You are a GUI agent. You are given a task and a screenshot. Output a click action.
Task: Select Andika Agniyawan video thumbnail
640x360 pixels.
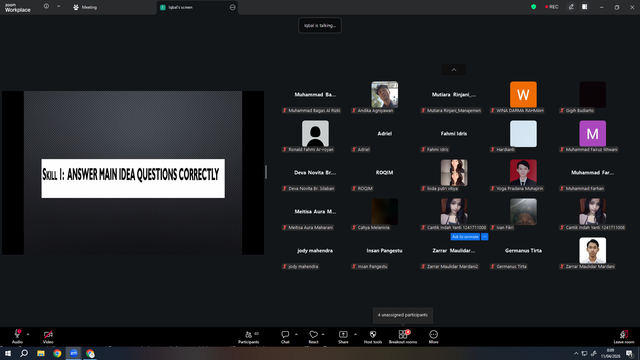[x=384, y=95]
